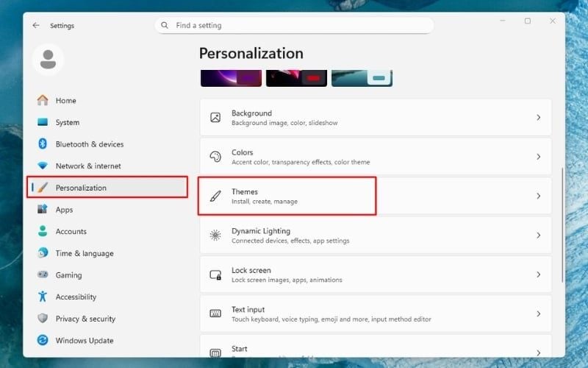588x368 pixels.
Task: Select the Accessibility label
Action: click(76, 297)
